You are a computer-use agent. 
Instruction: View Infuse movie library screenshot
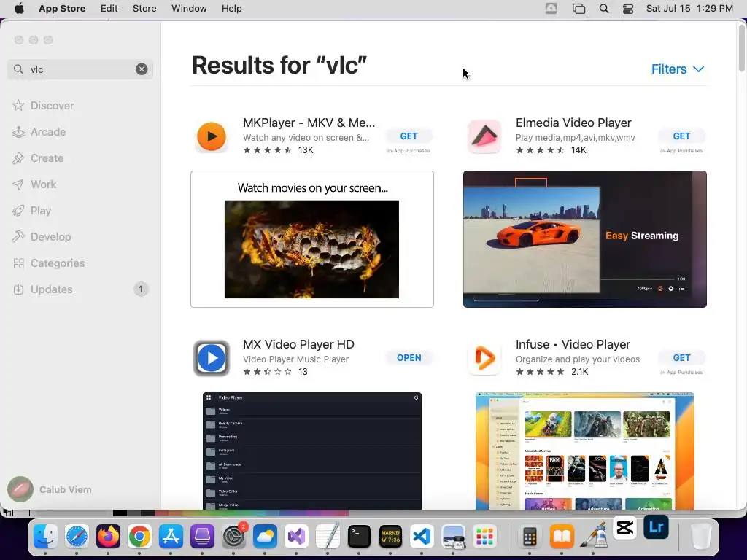point(584,451)
